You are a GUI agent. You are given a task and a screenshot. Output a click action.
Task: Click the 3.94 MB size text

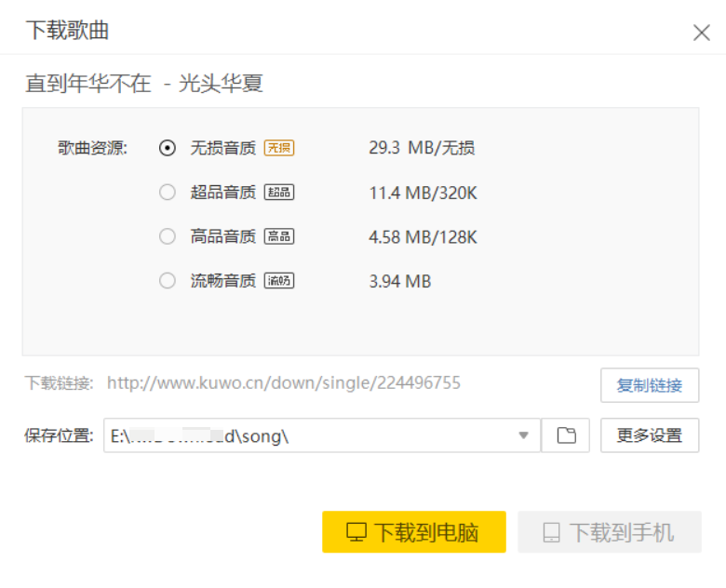400,281
